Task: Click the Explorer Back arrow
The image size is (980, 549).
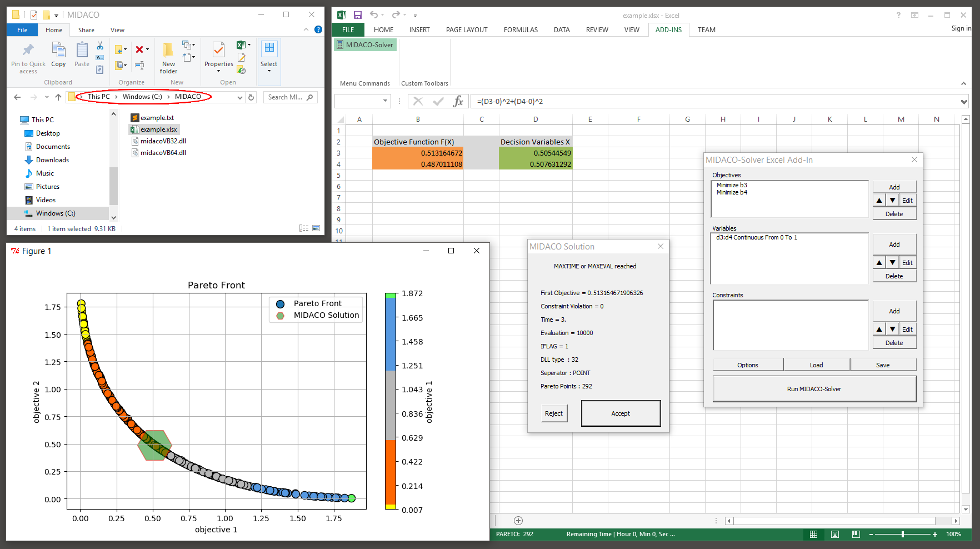Action: (17, 97)
